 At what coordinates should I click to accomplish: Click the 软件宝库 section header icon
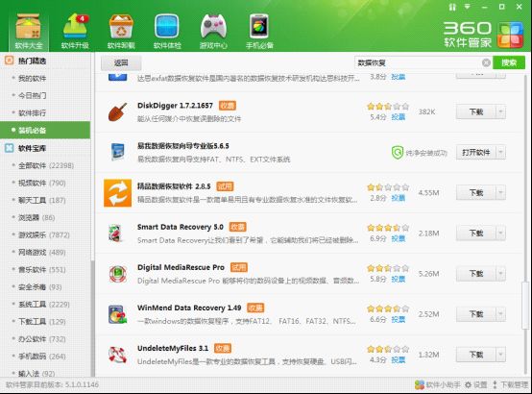tap(10, 148)
